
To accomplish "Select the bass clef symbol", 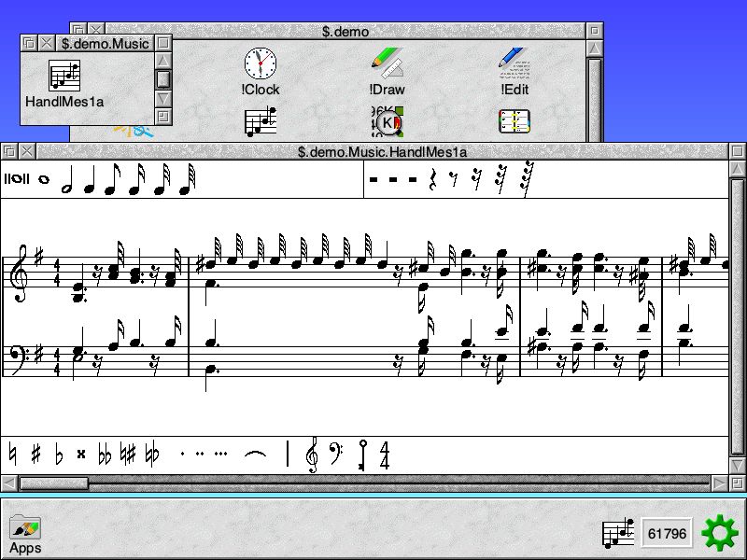I will 336,455.
